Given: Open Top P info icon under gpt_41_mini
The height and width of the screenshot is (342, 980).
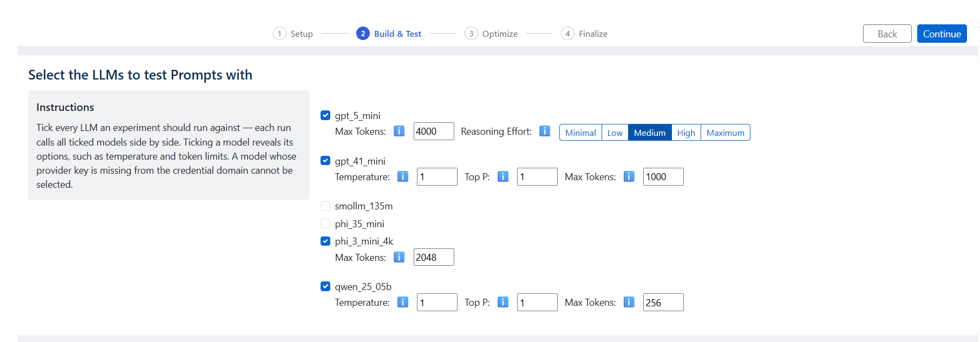Looking at the screenshot, I should point(503,176).
